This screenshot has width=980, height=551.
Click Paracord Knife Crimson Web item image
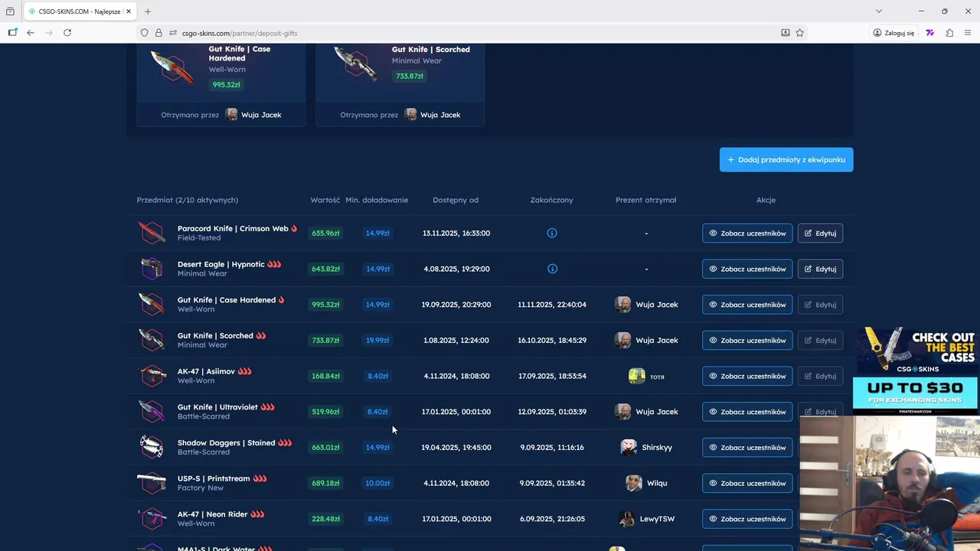pos(152,233)
